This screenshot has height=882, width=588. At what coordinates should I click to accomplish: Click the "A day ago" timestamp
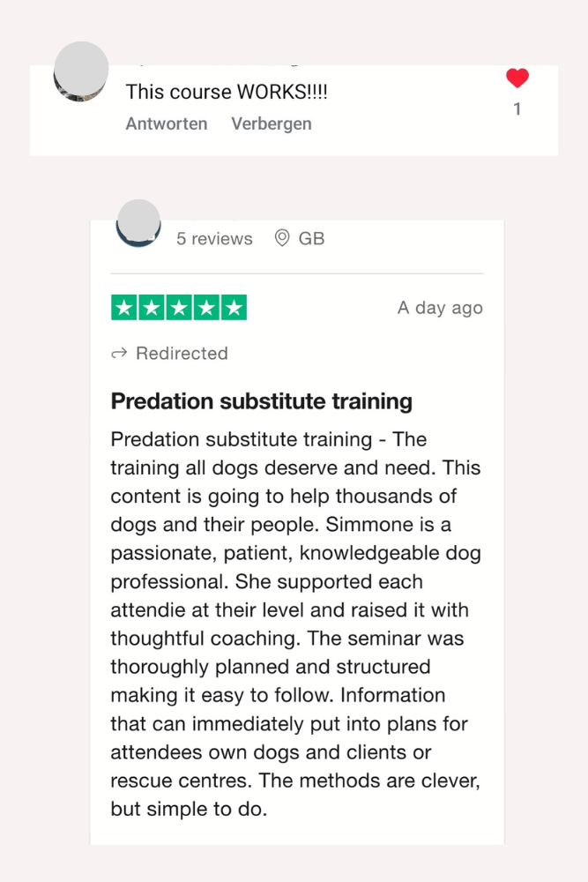(x=440, y=308)
